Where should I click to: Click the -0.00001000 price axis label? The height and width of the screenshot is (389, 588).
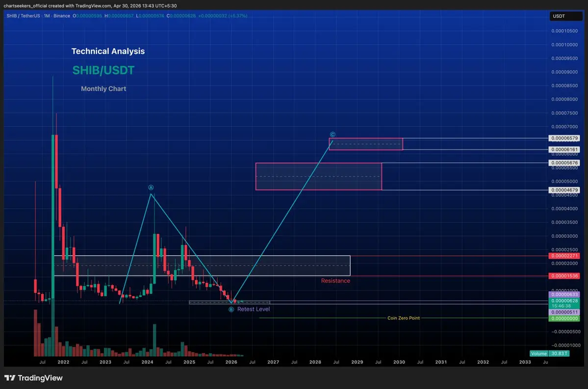tap(565, 345)
